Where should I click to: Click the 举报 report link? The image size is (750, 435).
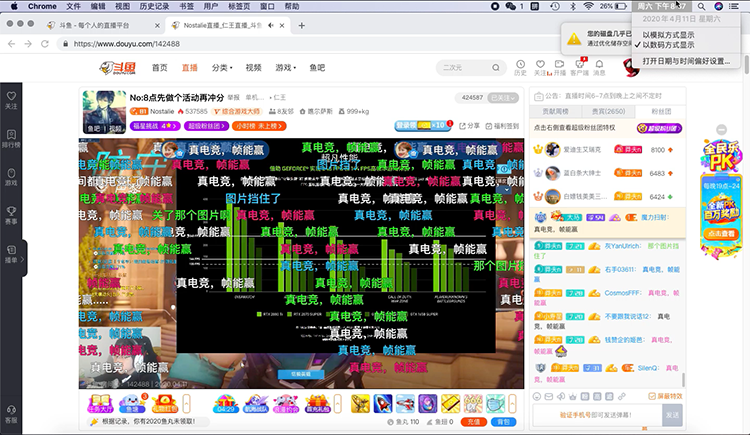tap(233, 97)
